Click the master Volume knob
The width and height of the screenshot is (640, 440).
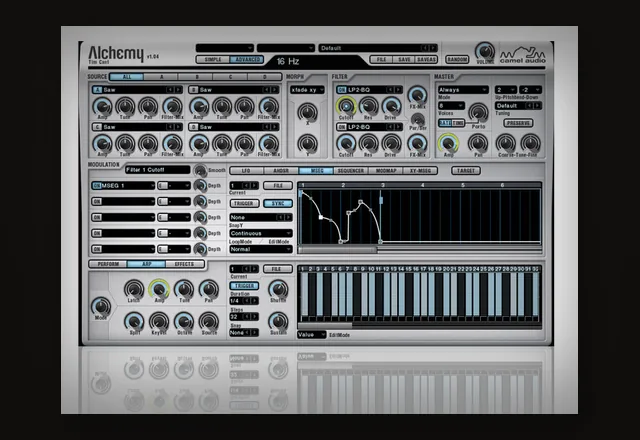(x=484, y=52)
